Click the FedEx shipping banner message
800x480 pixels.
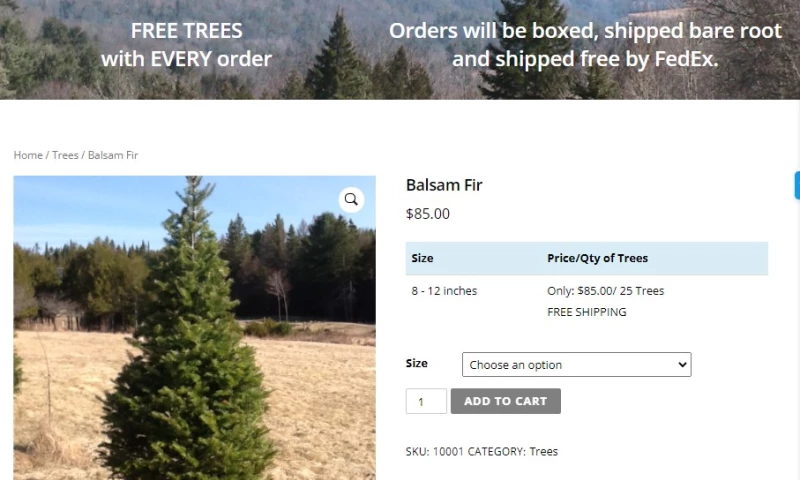pyautogui.click(x=585, y=45)
